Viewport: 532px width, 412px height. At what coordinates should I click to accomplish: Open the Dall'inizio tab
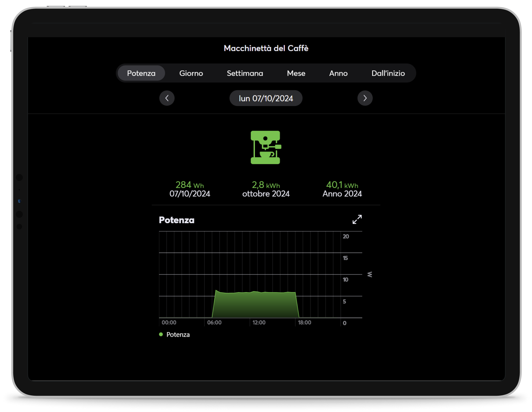coord(388,73)
